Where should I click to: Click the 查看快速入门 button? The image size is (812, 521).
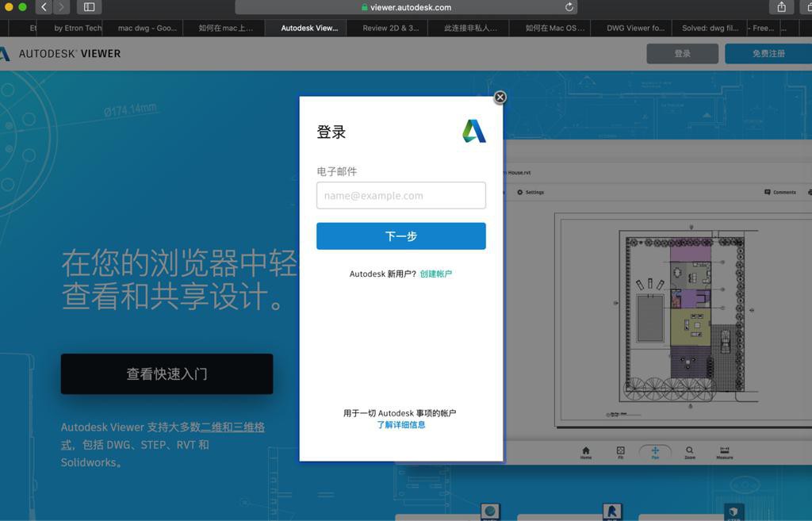click(x=167, y=374)
